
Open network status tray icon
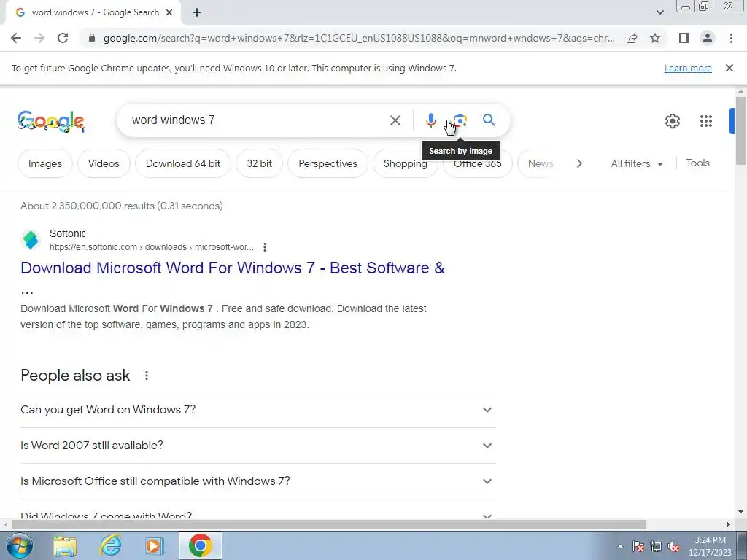[x=656, y=546]
